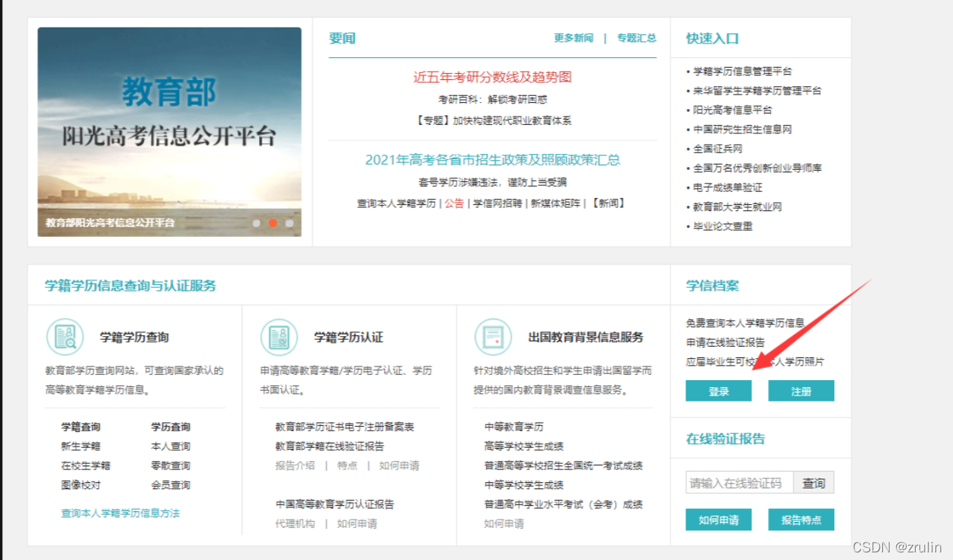The width and height of the screenshot is (953, 560).
Task: Open 阳光高考信息平台 quick entry
Action: [x=733, y=110]
